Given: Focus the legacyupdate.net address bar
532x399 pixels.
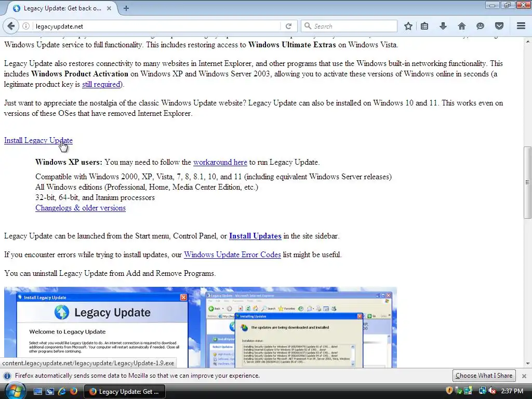Looking at the screenshot, I should [156, 26].
